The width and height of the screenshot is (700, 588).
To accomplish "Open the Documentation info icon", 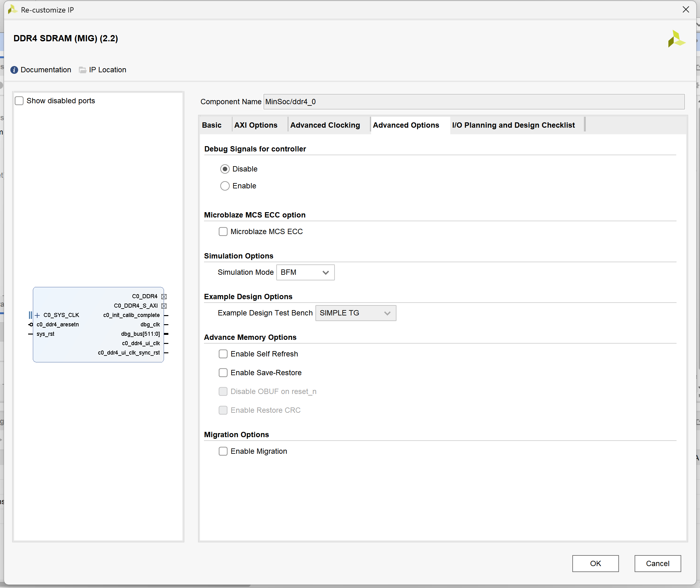I will [14, 70].
